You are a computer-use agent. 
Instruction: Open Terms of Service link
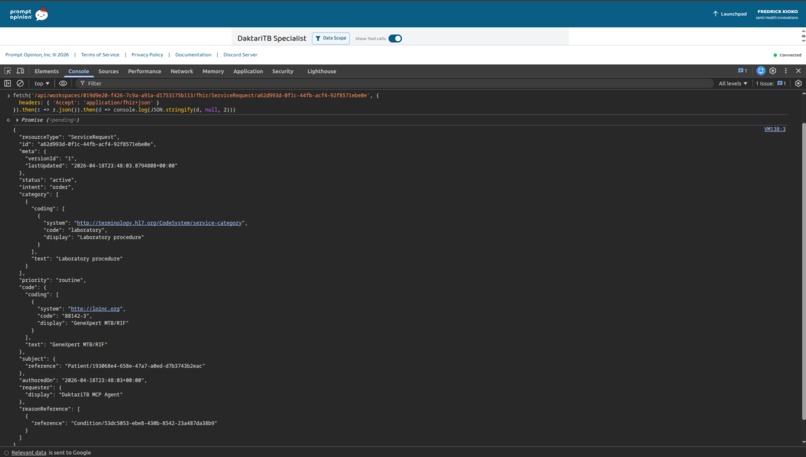(100, 54)
